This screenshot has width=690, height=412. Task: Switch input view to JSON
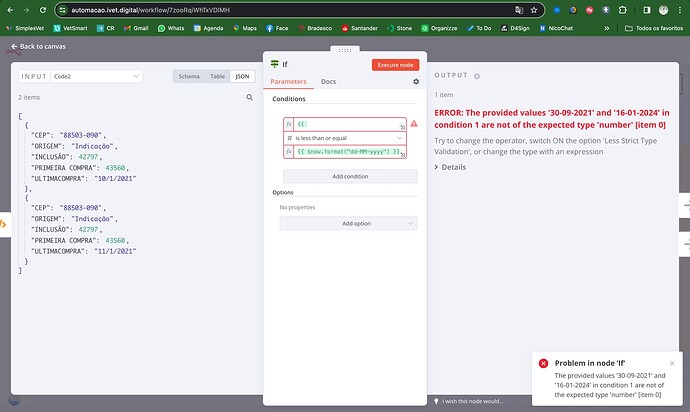click(242, 76)
